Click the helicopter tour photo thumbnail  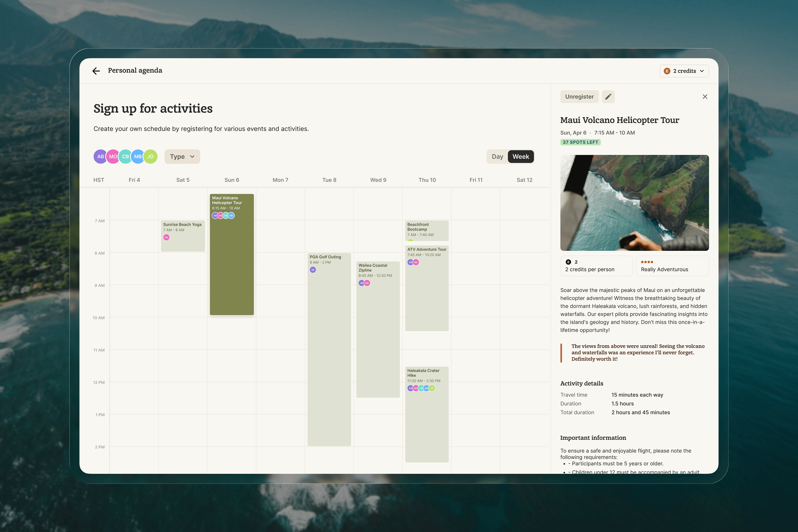(x=634, y=203)
